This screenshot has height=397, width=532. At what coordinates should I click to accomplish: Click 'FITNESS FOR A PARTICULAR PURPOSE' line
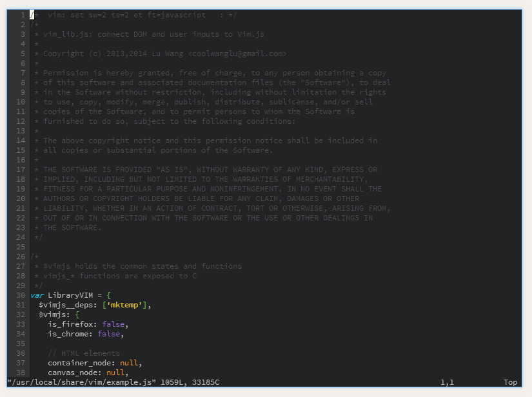(x=208, y=189)
